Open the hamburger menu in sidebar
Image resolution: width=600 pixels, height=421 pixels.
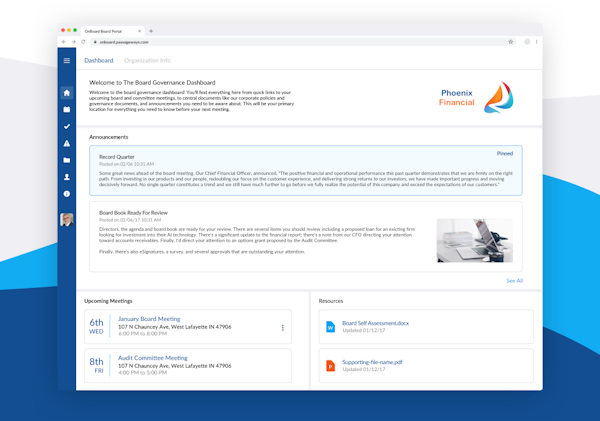pos(67,61)
